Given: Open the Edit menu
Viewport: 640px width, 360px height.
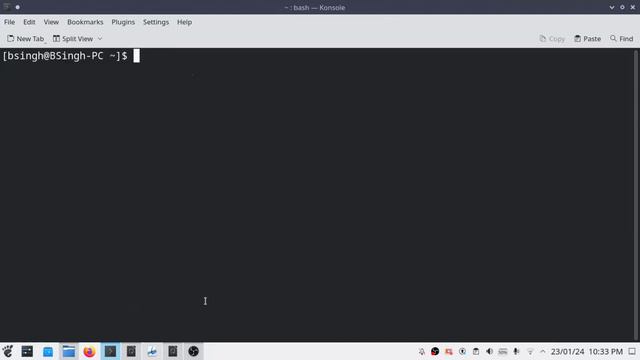Looking at the screenshot, I should coord(29,22).
